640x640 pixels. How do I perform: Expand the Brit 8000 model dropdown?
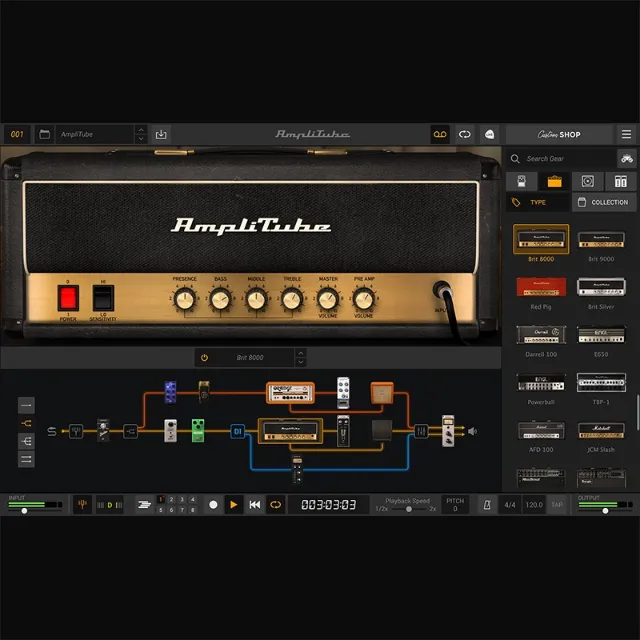point(300,357)
